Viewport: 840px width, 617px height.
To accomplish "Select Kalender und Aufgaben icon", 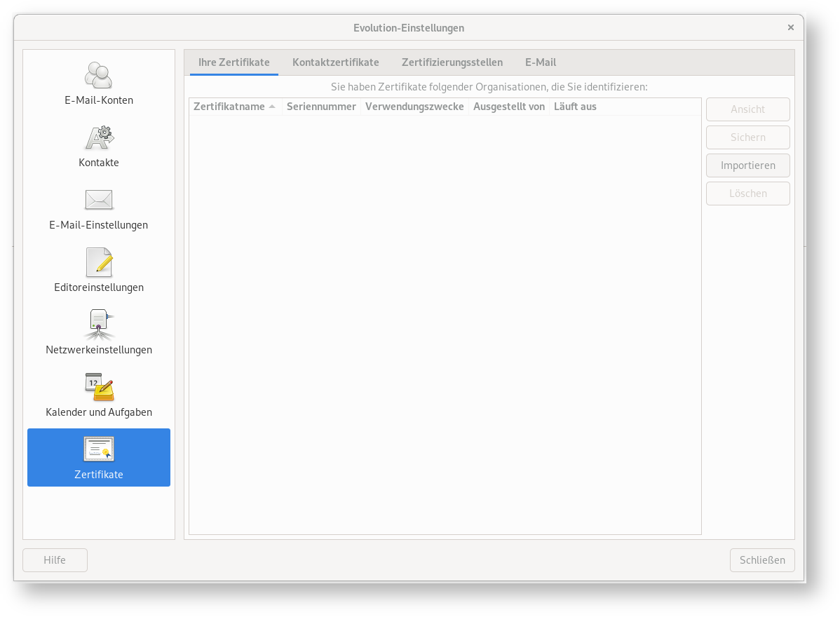I will [x=99, y=387].
